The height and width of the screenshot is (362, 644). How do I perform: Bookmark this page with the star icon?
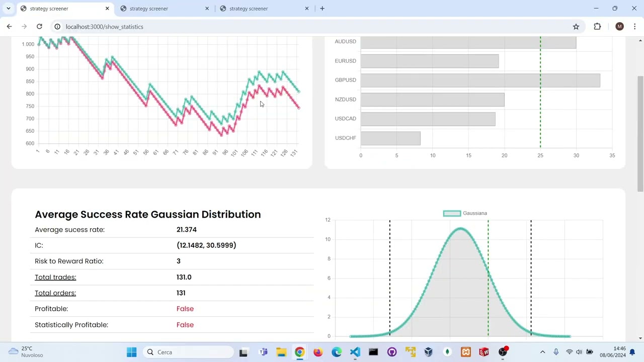click(x=576, y=27)
